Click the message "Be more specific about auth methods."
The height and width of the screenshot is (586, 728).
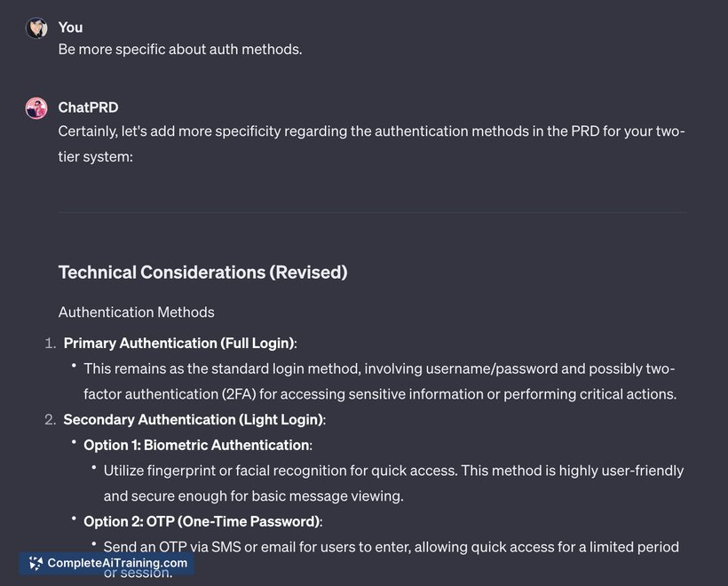(x=180, y=49)
